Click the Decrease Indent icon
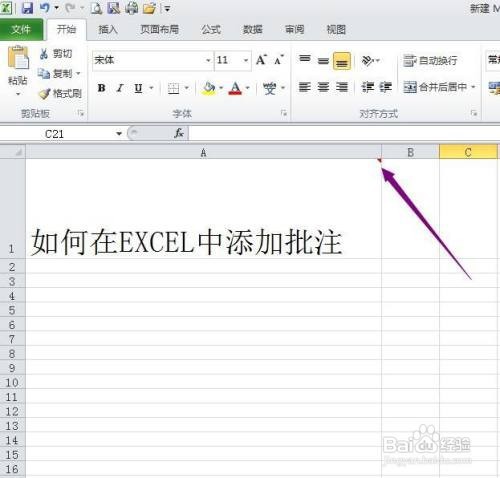Image resolution: width=500 pixels, height=478 pixels. (x=368, y=87)
